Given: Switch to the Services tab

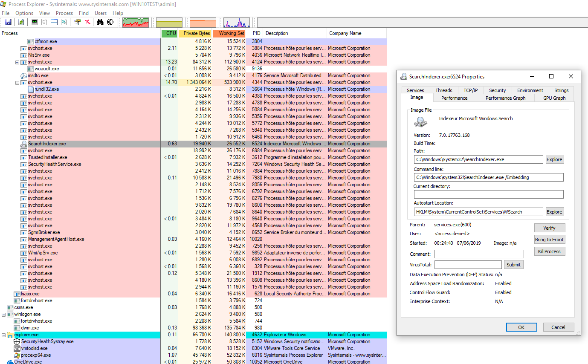Looking at the screenshot, I should (415, 90).
